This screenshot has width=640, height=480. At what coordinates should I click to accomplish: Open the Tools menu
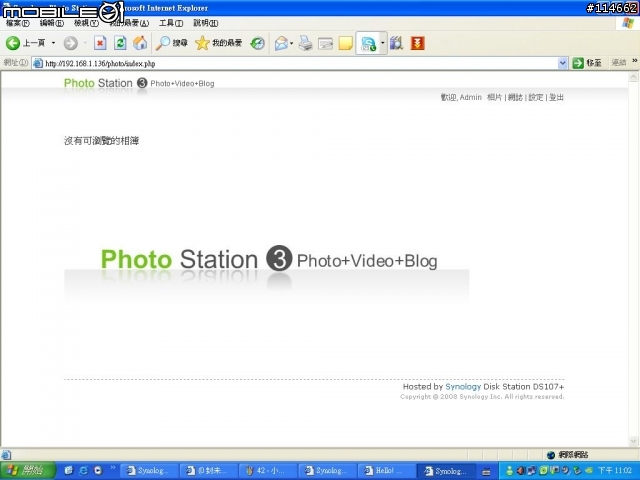171,23
